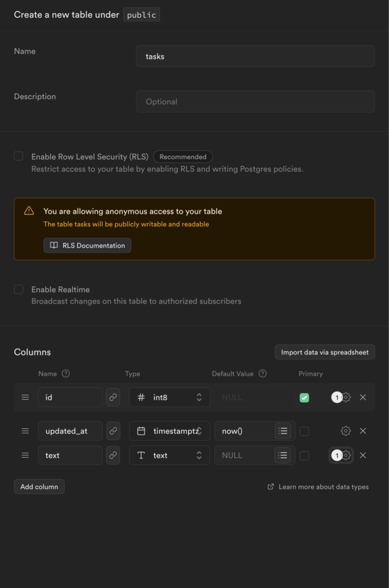Open settings gear for updated_at column

[345, 431]
